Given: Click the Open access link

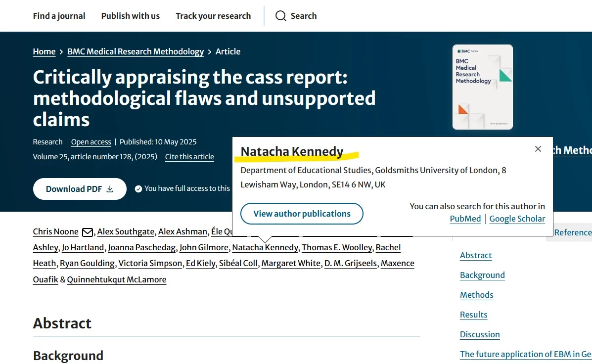Looking at the screenshot, I should (x=91, y=142).
